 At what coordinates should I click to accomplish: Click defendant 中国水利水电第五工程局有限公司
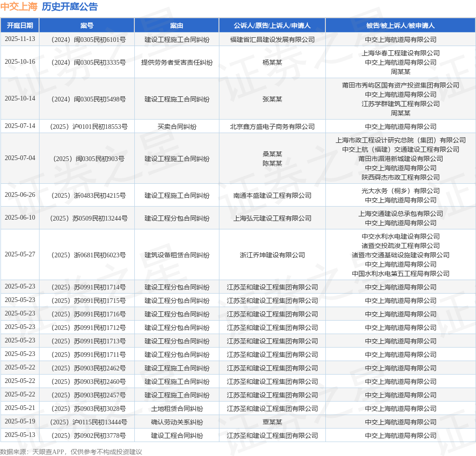(400, 274)
